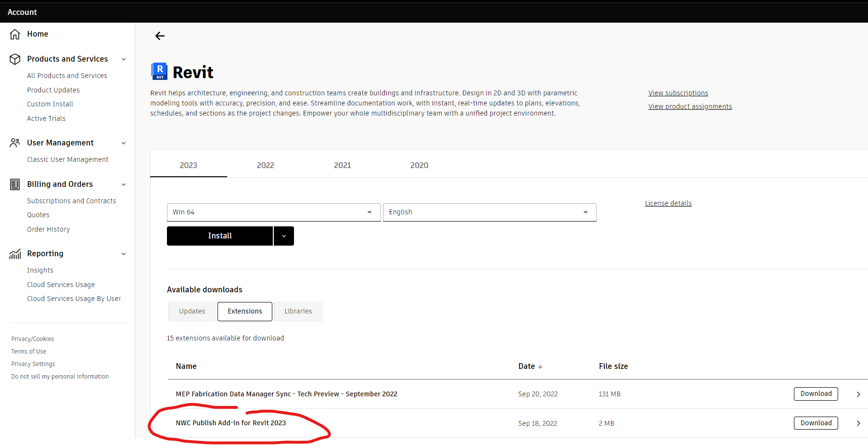Switch to the 2022 tab
This screenshot has width=868, height=445.
click(265, 165)
